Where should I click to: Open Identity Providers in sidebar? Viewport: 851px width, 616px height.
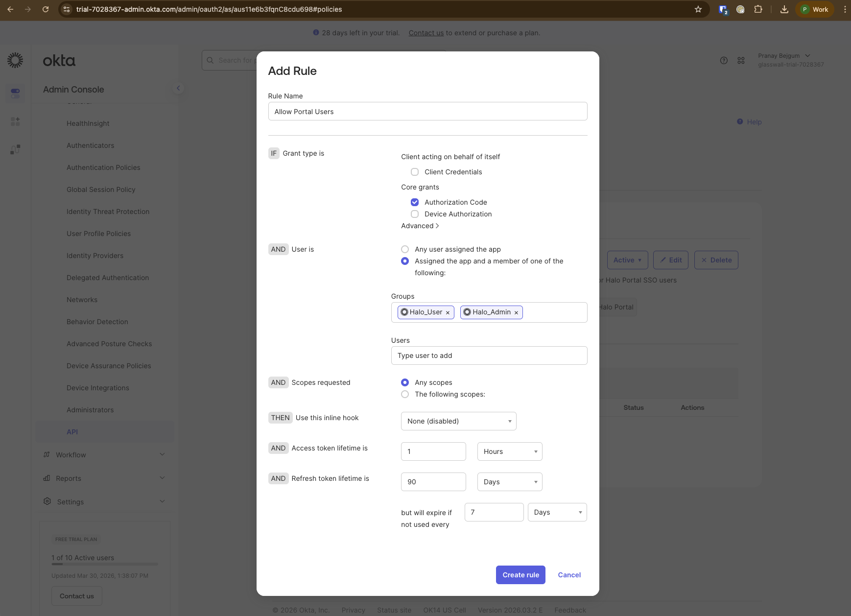tap(95, 256)
